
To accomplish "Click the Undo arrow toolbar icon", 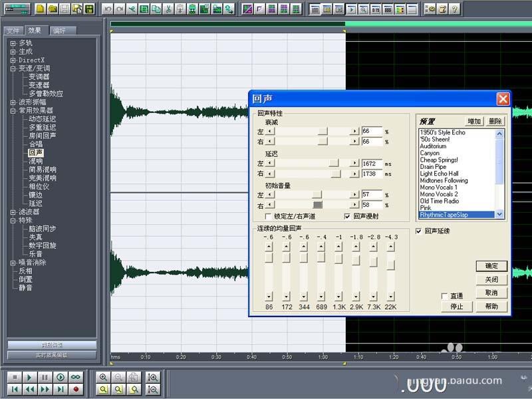I will [x=107, y=9].
